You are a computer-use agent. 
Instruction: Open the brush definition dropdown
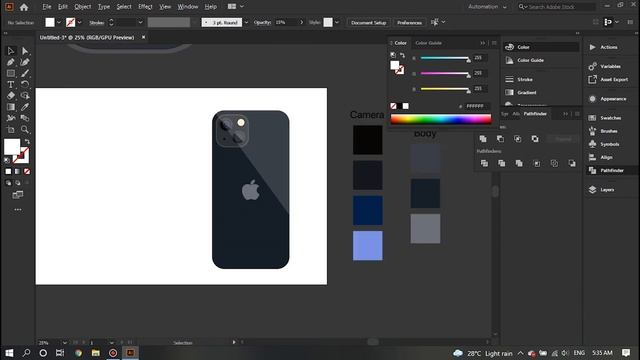tap(246, 22)
